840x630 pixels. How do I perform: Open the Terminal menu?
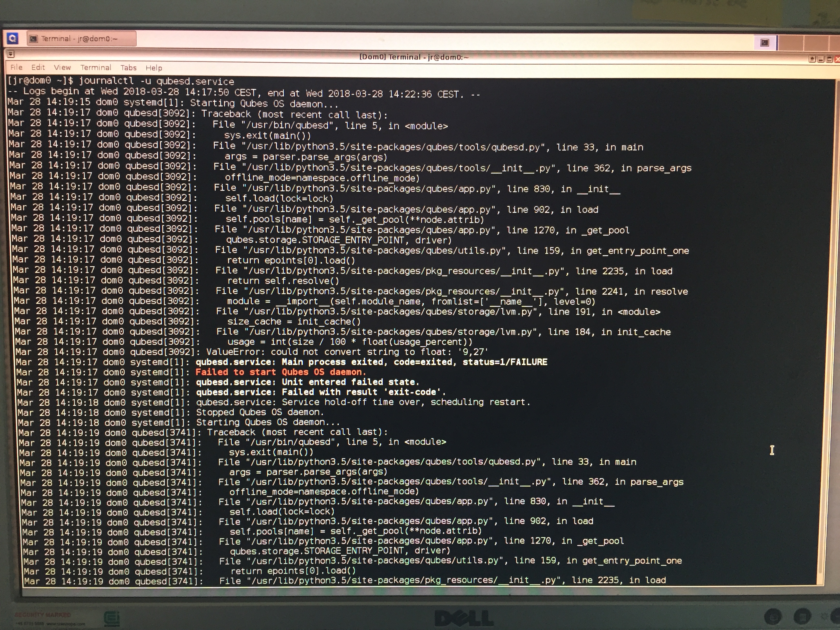coord(96,68)
